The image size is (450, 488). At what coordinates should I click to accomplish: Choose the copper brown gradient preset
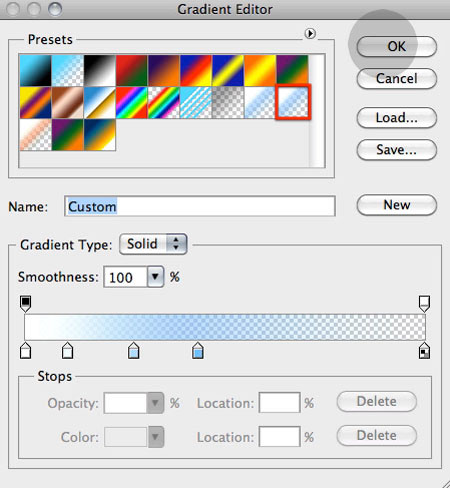[x=68, y=103]
